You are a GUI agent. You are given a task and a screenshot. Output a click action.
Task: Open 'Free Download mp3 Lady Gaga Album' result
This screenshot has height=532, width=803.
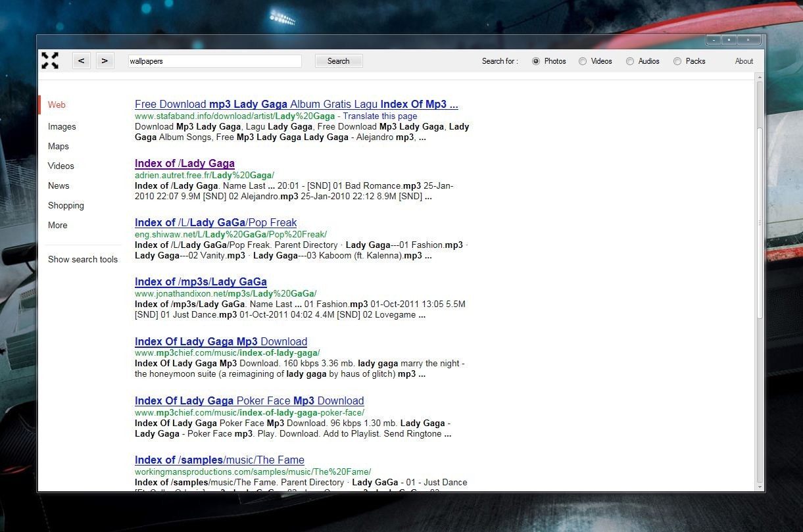[x=297, y=104]
